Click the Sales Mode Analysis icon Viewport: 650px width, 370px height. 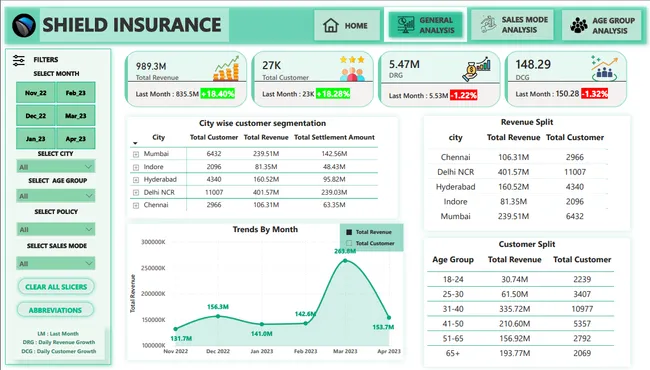coord(488,24)
